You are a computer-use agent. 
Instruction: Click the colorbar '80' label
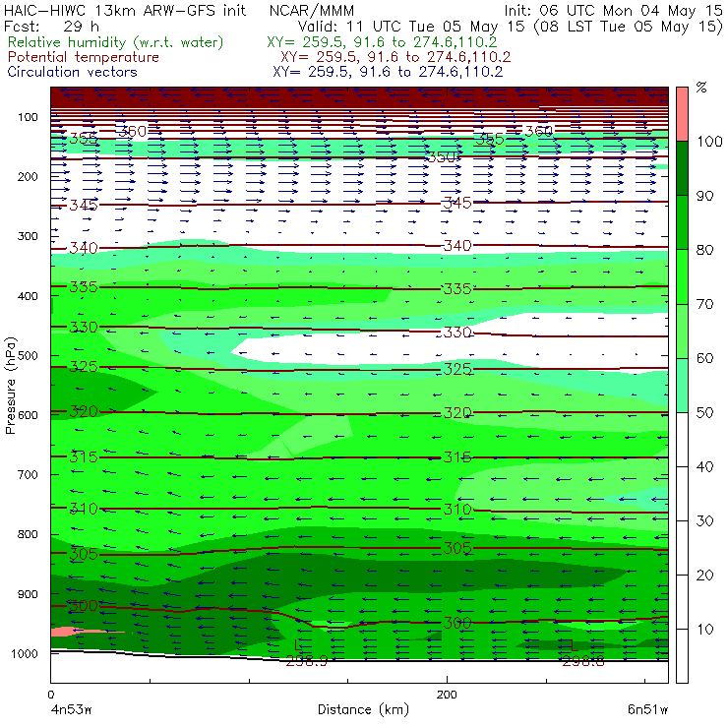[704, 250]
